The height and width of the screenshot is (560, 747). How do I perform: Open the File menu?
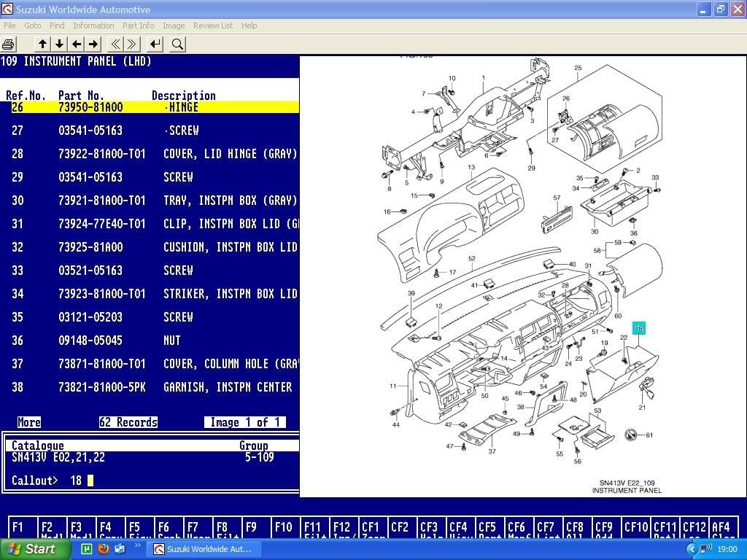coord(9,26)
